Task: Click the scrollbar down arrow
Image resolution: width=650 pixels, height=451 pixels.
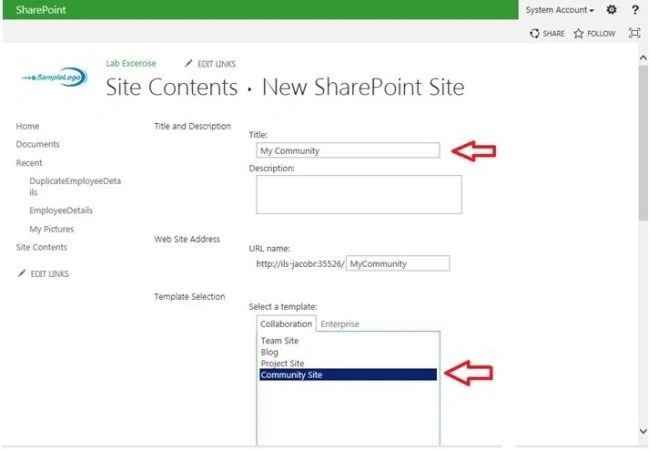Action: pos(643,431)
